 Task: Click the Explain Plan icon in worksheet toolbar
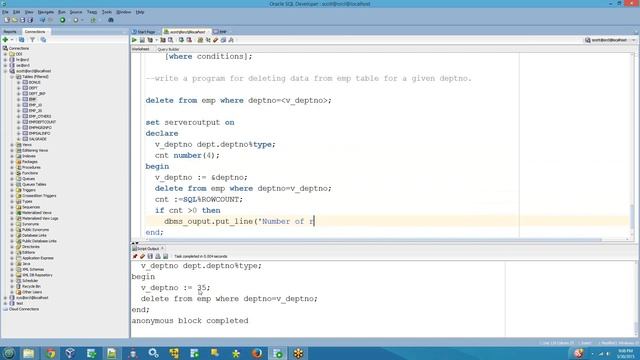point(150,40)
